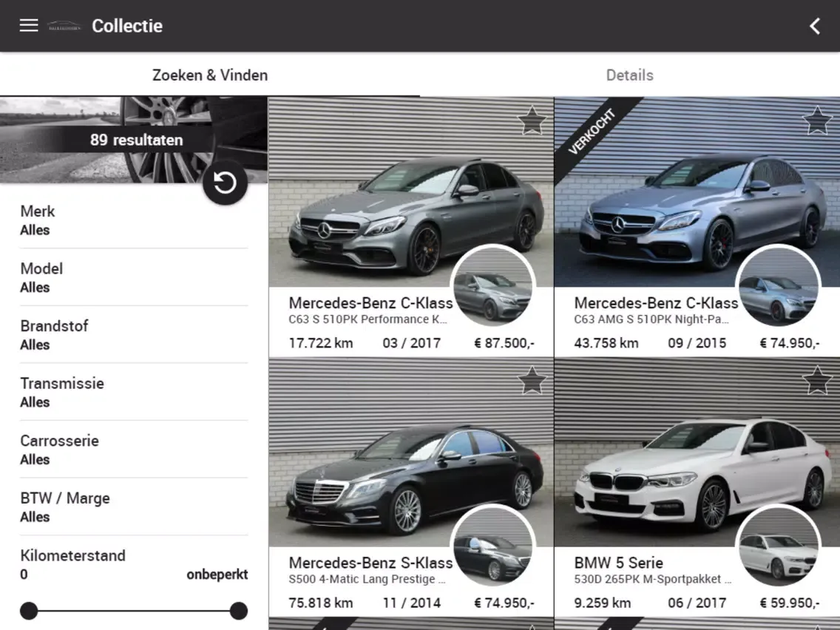Switch to the Details tab
The image size is (840, 630).
coord(630,75)
